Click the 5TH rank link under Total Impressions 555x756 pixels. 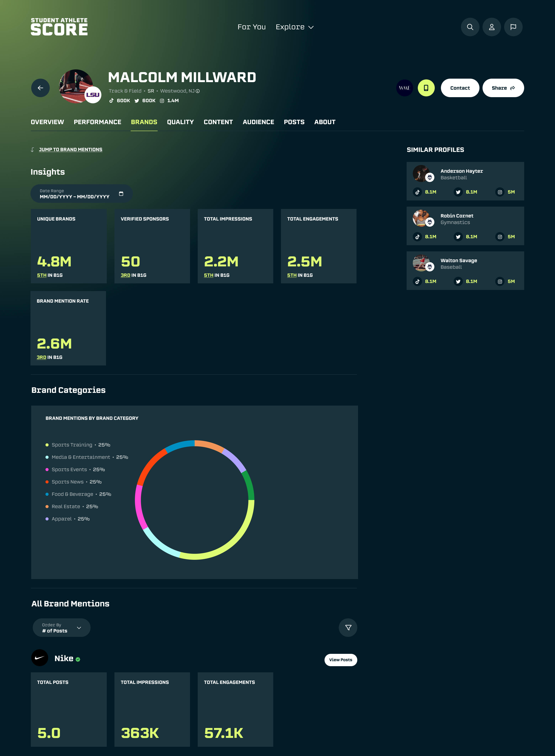coord(209,275)
